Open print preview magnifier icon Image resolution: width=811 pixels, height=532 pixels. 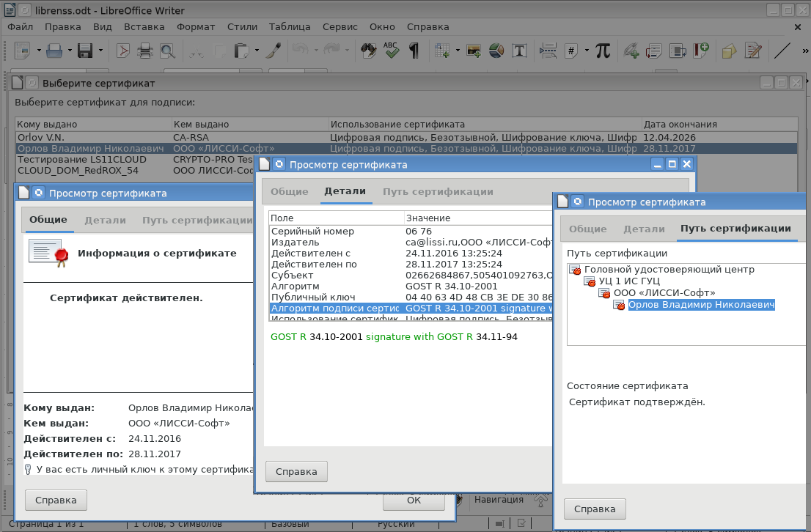click(167, 51)
